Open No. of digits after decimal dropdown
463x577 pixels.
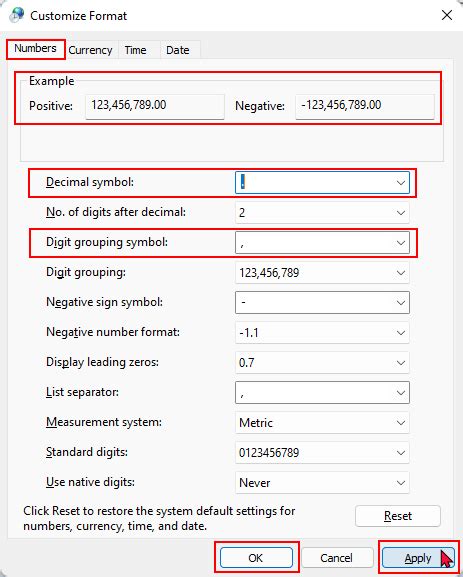tap(322, 213)
